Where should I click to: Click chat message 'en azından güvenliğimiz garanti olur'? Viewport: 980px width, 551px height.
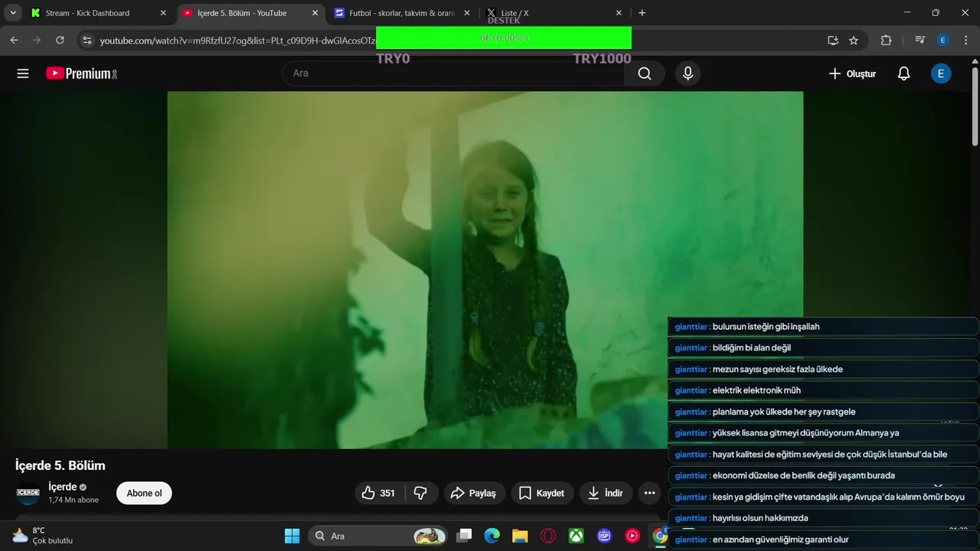(823, 540)
